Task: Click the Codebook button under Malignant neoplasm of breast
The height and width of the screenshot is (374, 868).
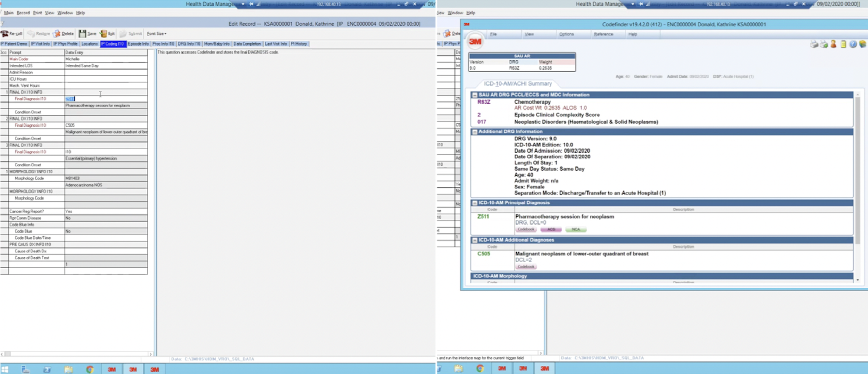Action: tap(526, 267)
